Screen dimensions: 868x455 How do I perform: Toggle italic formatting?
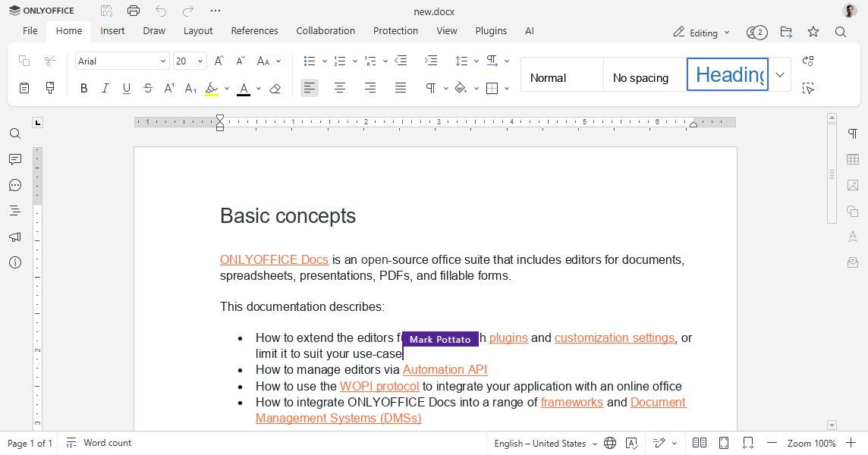(x=105, y=88)
